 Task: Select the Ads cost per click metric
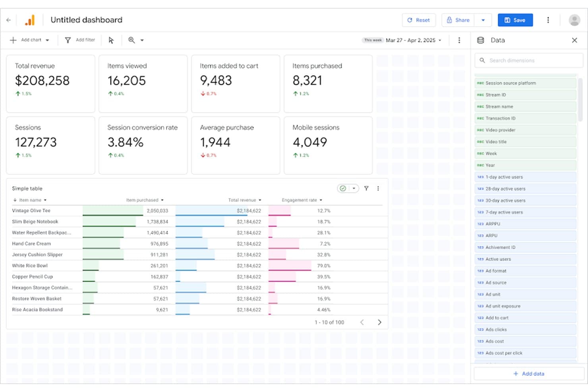tap(526, 353)
